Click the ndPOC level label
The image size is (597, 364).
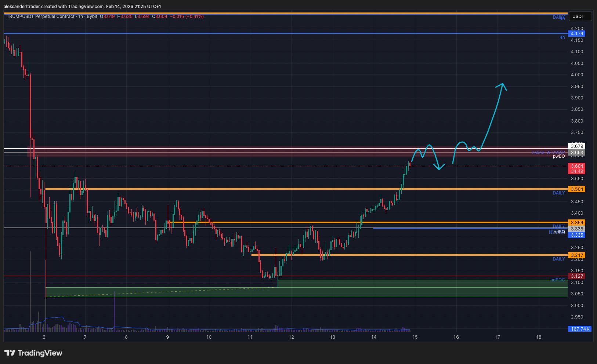click(x=558, y=280)
